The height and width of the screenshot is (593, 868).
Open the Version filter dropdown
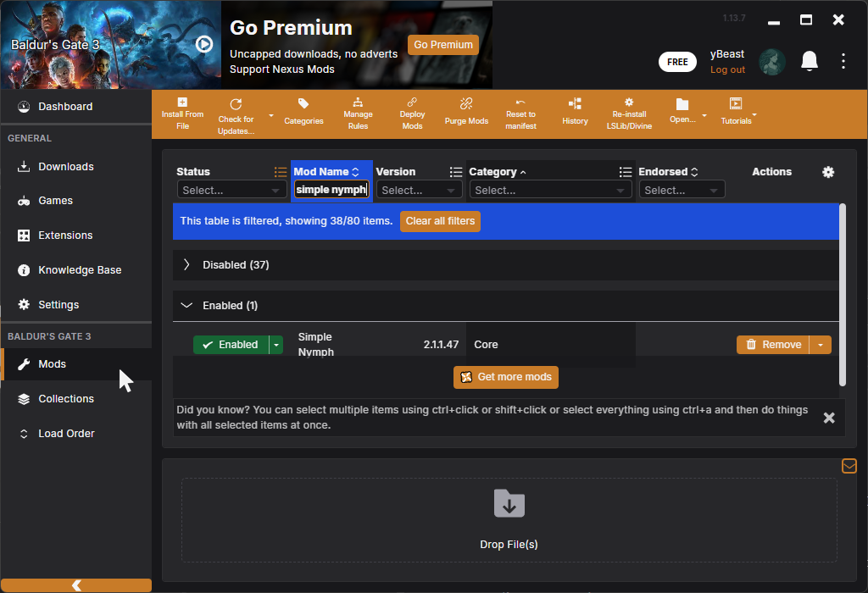click(419, 190)
